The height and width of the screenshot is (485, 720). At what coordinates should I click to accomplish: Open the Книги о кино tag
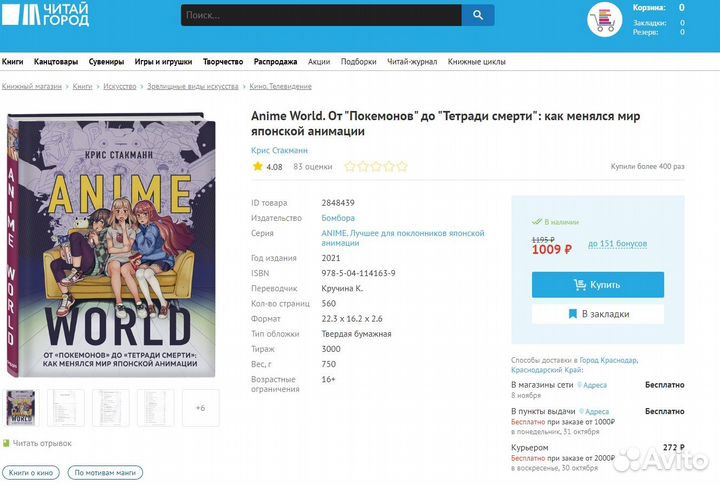coord(31,472)
